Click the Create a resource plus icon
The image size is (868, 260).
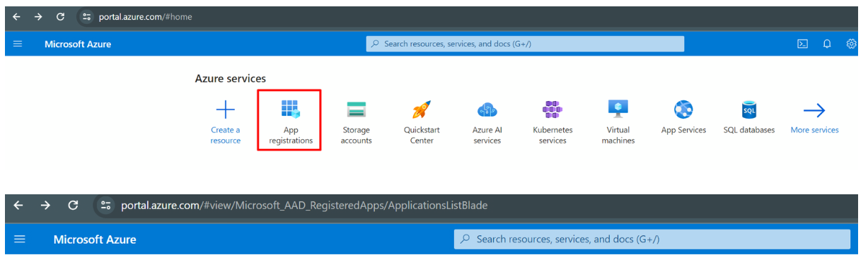pyautogui.click(x=225, y=110)
